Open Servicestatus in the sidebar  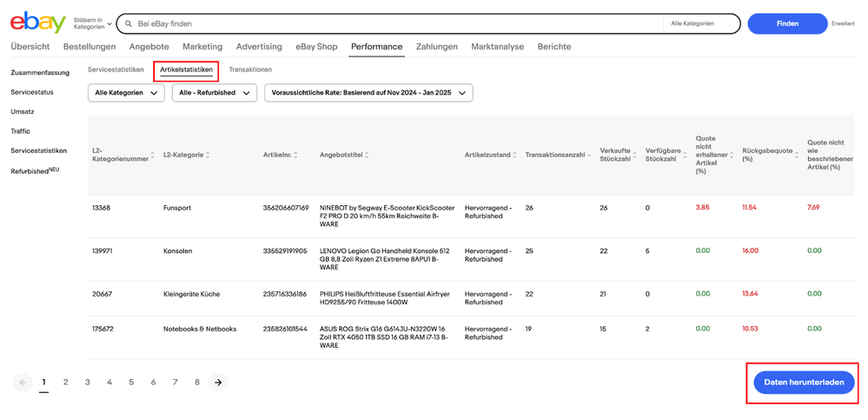tap(31, 91)
